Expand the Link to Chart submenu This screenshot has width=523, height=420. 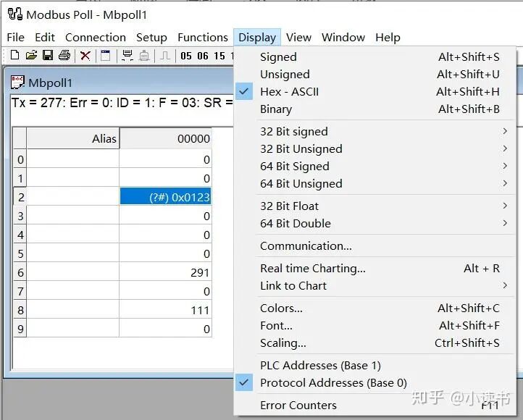[x=375, y=285]
